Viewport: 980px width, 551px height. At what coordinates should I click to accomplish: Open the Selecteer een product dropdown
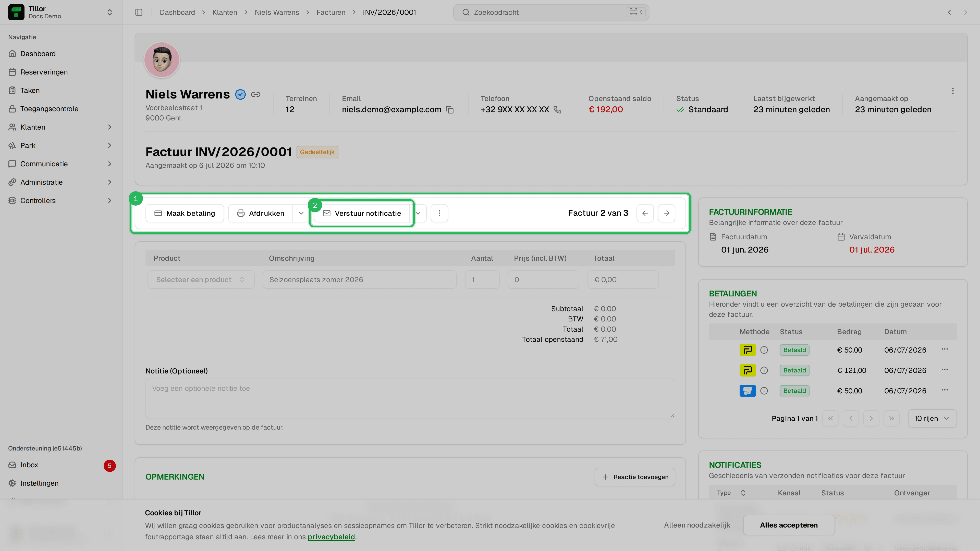click(201, 280)
